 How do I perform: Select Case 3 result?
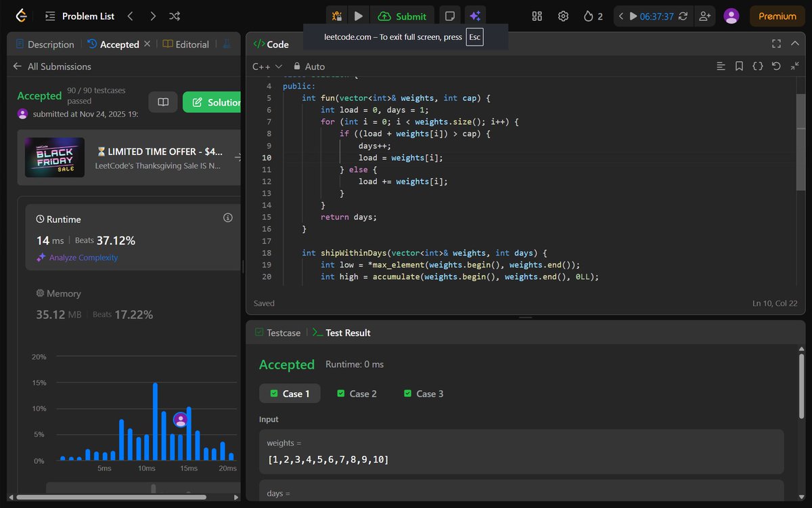click(x=424, y=394)
